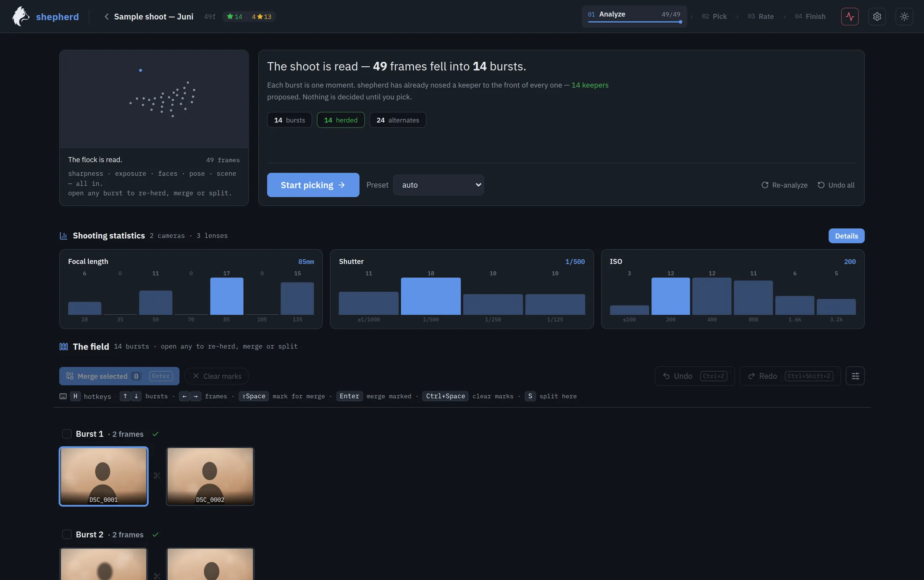Click The field fence icon

click(x=63, y=346)
